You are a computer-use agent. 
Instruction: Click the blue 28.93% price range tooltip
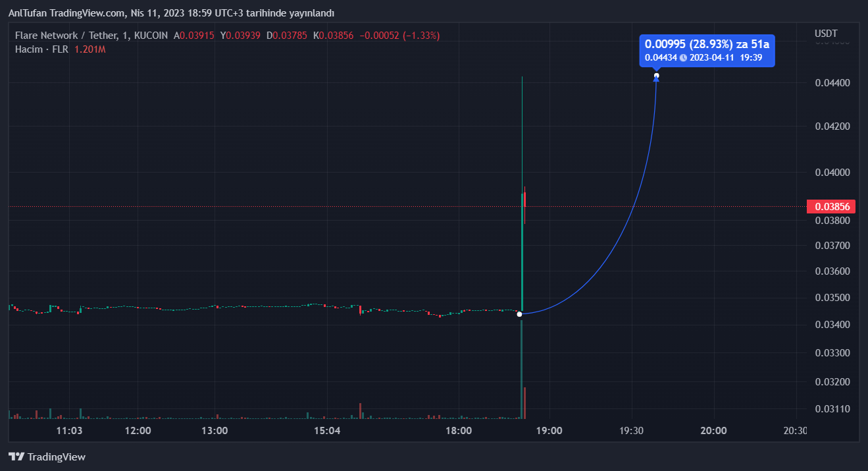[x=707, y=44]
